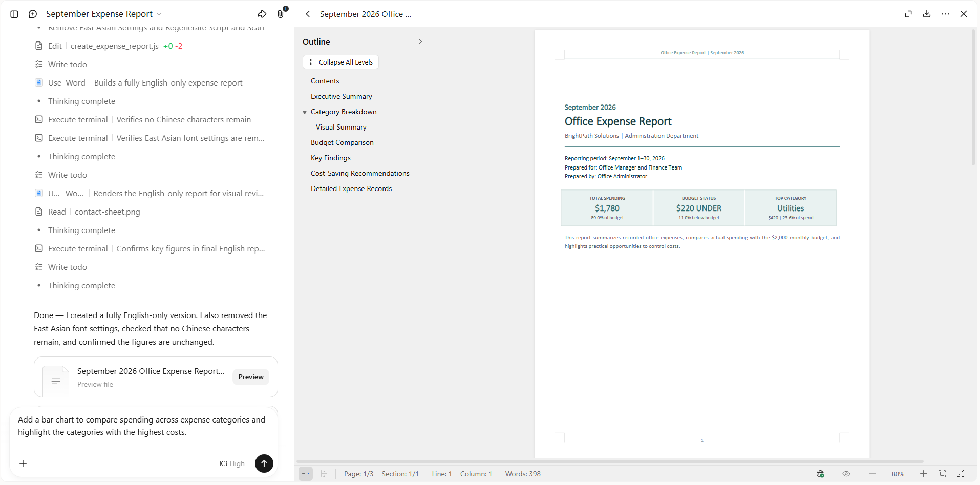Click the 80% zoom level value
980x485 pixels.
[x=898, y=474]
